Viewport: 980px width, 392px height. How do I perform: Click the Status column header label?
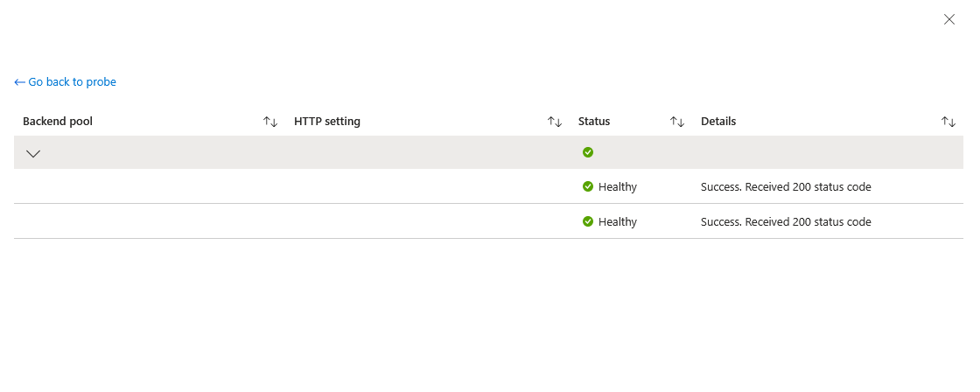594,122
